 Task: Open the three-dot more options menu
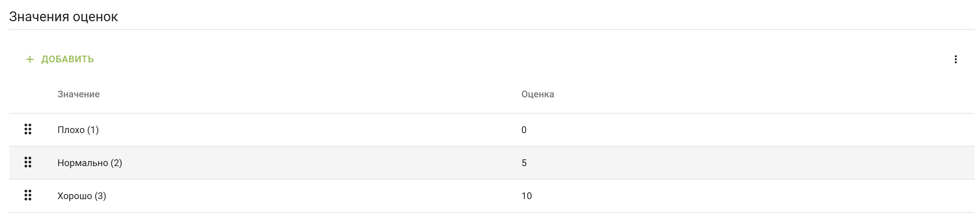(x=955, y=60)
